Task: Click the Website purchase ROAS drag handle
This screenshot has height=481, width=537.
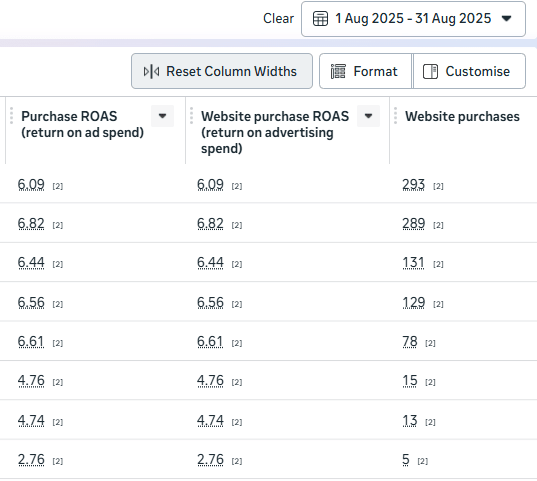Action: (191, 116)
